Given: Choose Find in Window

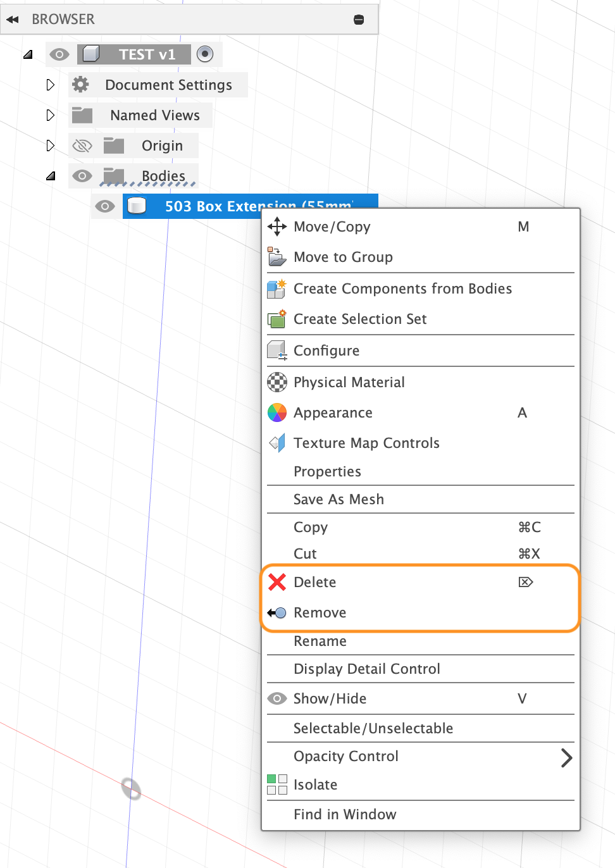Looking at the screenshot, I should tap(421, 814).
